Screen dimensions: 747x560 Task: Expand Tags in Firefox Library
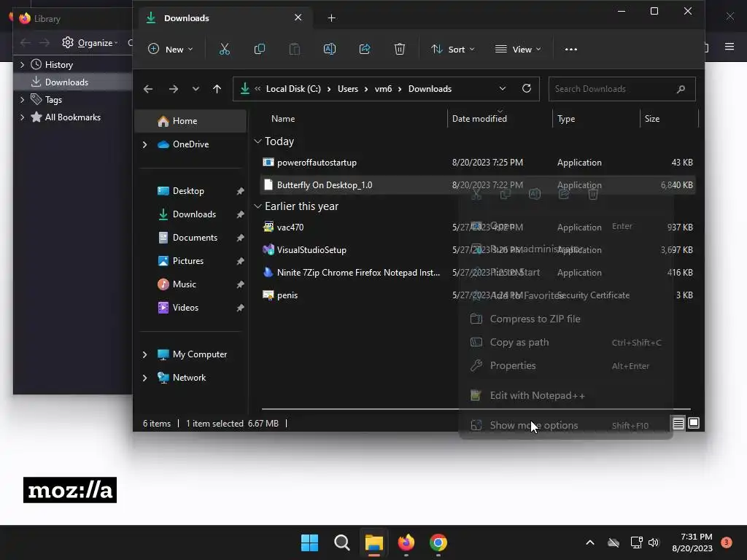[22, 99]
